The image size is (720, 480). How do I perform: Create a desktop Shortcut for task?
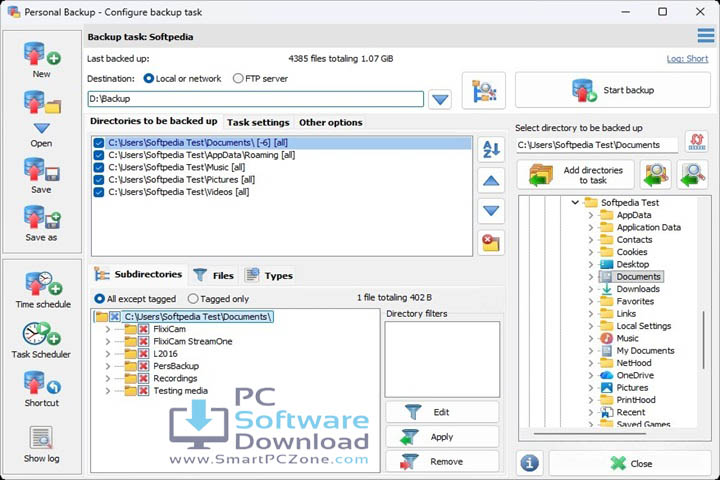point(42,389)
